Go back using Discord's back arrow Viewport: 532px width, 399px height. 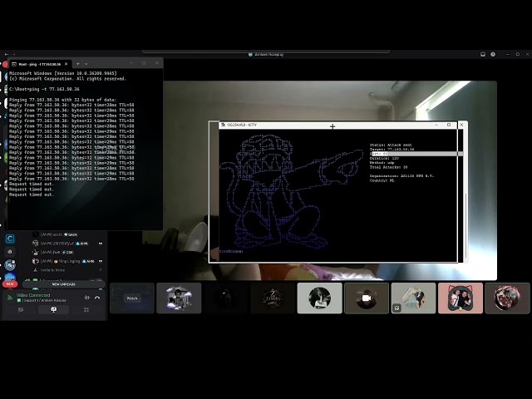[7, 54]
